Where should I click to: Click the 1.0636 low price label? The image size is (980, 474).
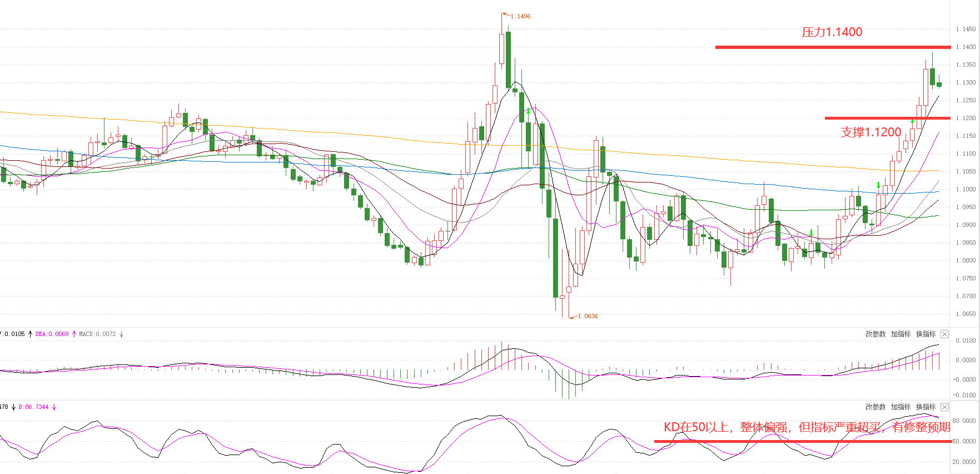click(588, 316)
